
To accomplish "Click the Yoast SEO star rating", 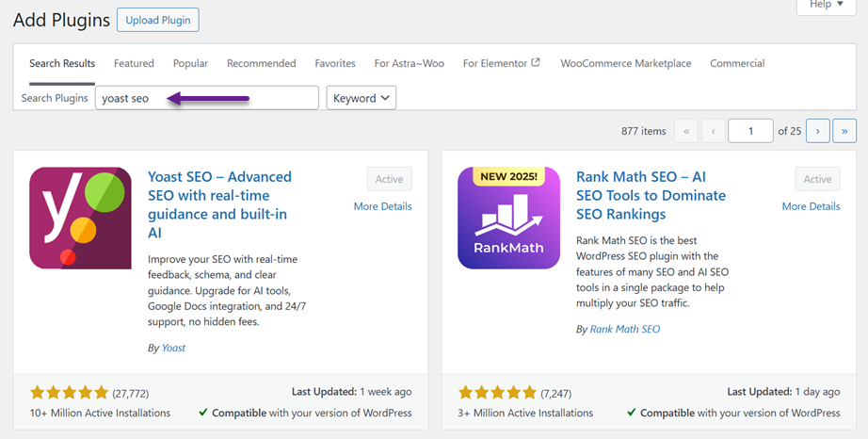I will tap(70, 393).
